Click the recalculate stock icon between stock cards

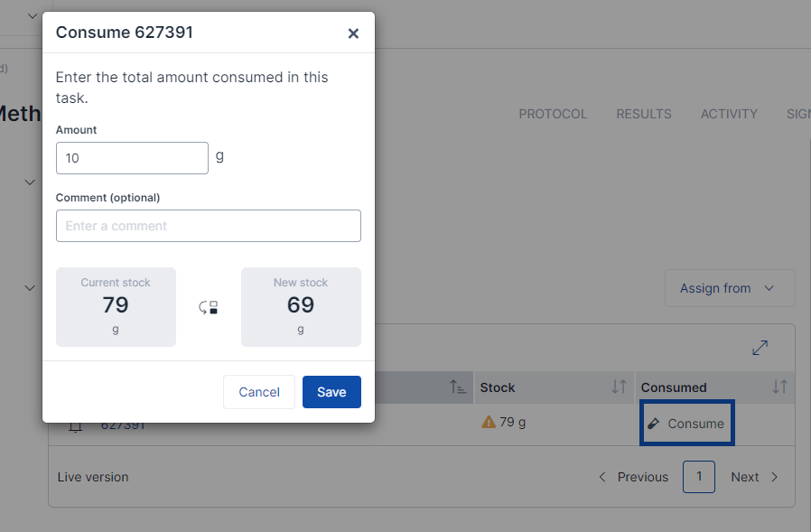coord(209,307)
